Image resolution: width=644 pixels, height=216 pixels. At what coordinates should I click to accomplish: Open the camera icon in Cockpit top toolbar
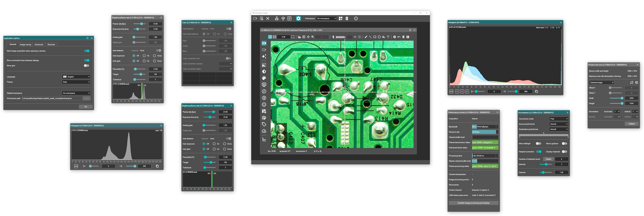tap(255, 18)
